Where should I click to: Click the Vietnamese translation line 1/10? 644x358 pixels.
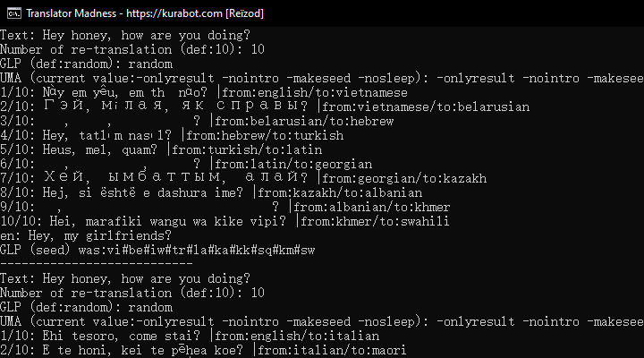coord(204,92)
